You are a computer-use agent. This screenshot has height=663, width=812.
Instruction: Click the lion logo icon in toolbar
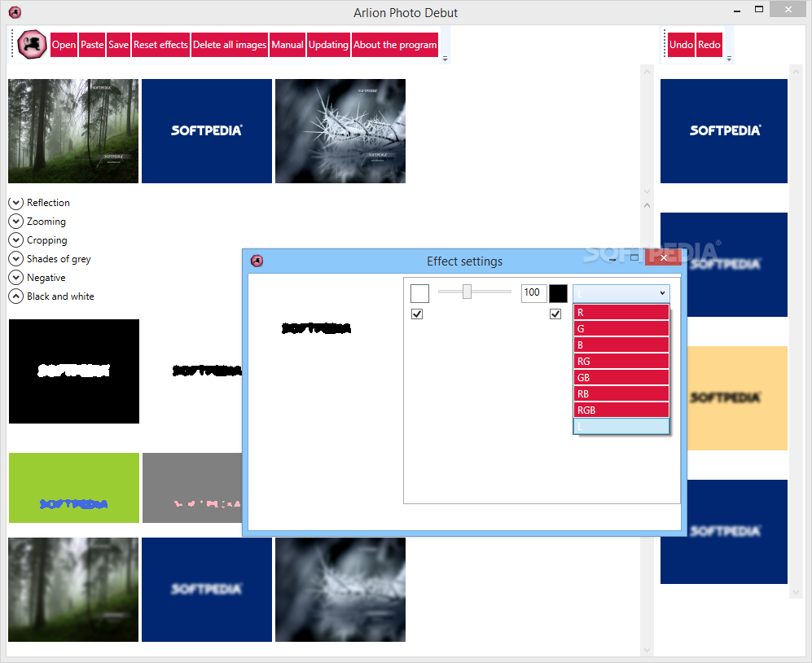pos(32,45)
